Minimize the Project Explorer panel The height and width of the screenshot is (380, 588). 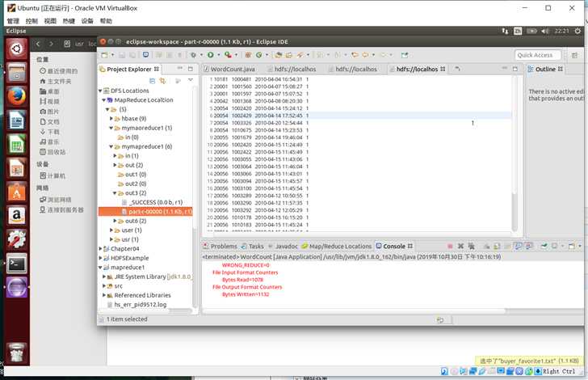[x=180, y=69]
